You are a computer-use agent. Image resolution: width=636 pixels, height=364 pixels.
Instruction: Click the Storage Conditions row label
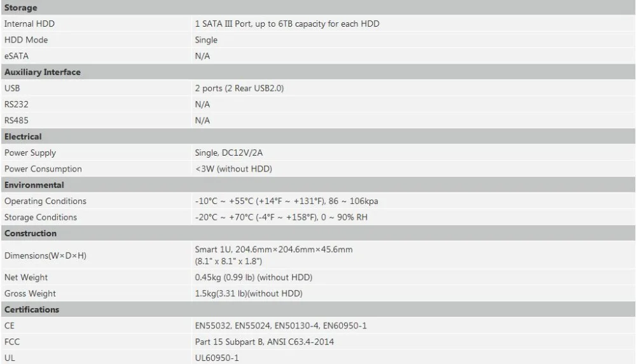click(x=41, y=217)
